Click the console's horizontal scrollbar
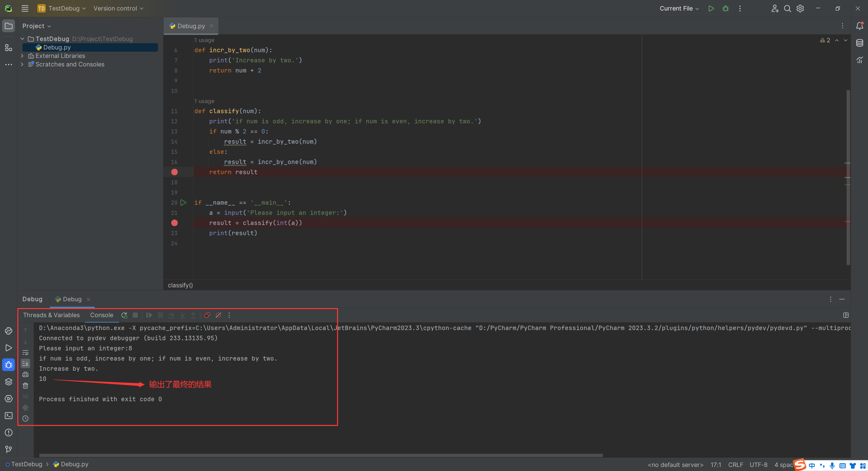Screen dimensions: 868x471 pyautogui.click(x=321, y=455)
